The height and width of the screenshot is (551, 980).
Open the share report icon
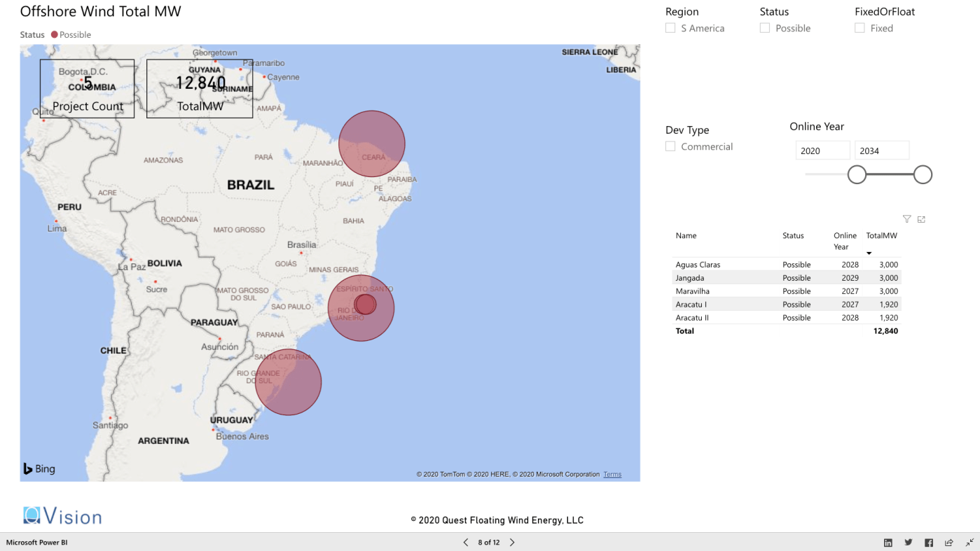point(948,543)
